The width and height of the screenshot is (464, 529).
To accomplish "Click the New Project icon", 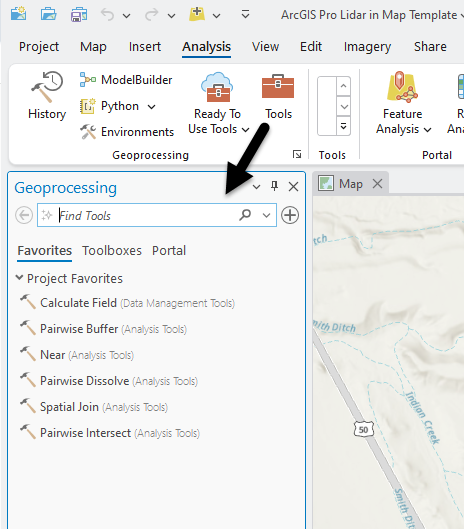I will (19, 14).
